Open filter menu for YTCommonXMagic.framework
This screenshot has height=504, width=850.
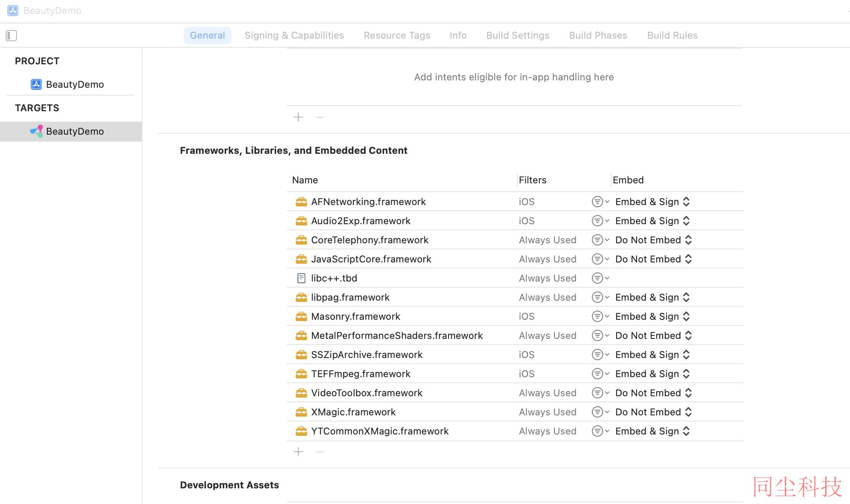click(x=601, y=431)
